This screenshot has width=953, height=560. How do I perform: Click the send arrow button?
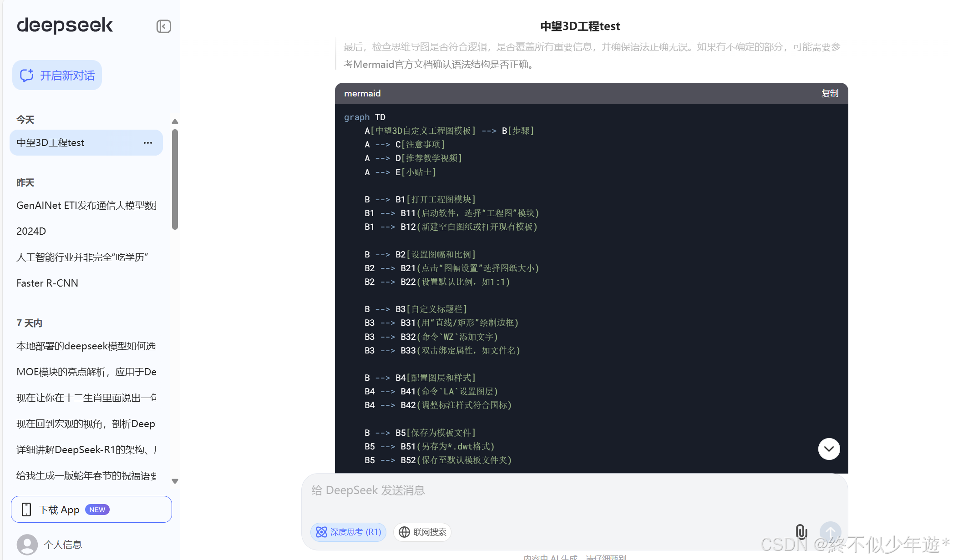click(830, 531)
